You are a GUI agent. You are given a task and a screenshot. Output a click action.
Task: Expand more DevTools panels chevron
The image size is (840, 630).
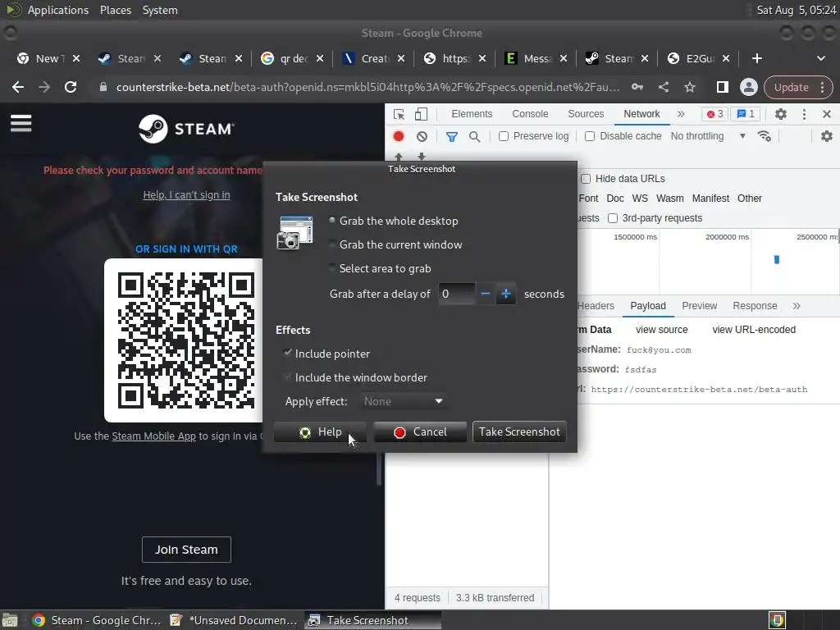click(681, 114)
